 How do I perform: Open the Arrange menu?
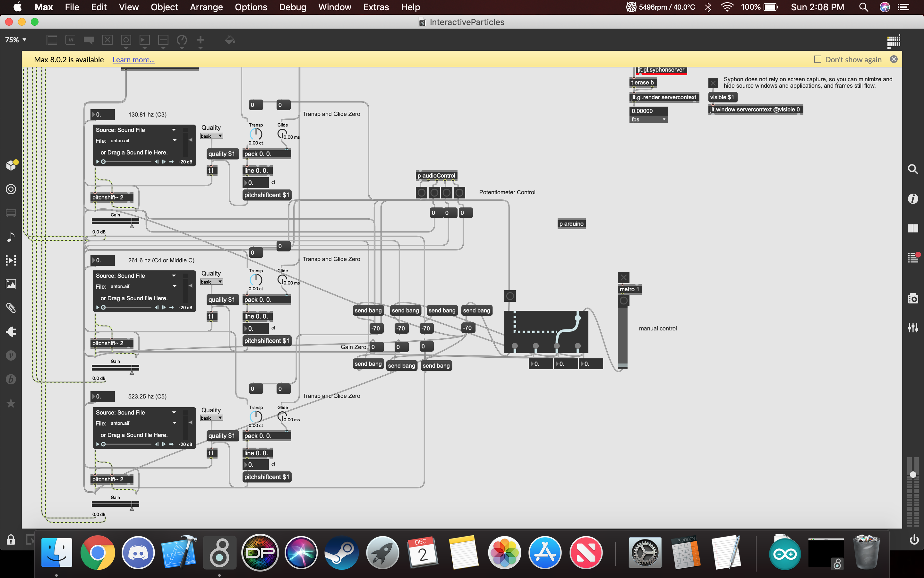[x=206, y=7]
